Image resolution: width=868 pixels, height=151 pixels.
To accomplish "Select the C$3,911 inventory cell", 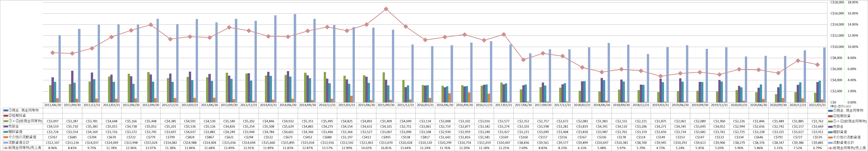I will click(817, 132).
